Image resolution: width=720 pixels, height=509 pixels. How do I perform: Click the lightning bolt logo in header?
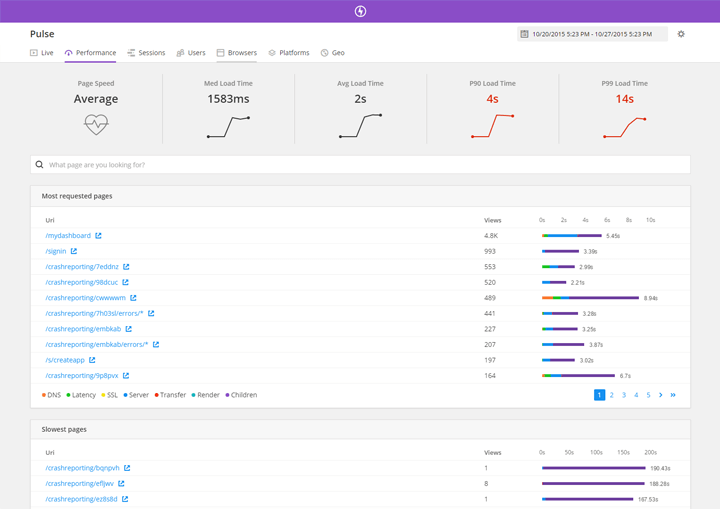[x=360, y=11]
